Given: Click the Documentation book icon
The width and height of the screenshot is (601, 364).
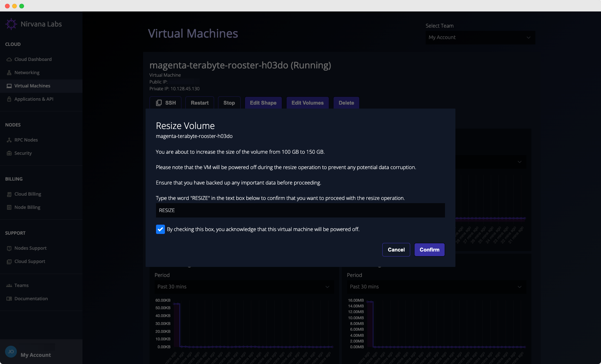Looking at the screenshot, I should (9, 299).
